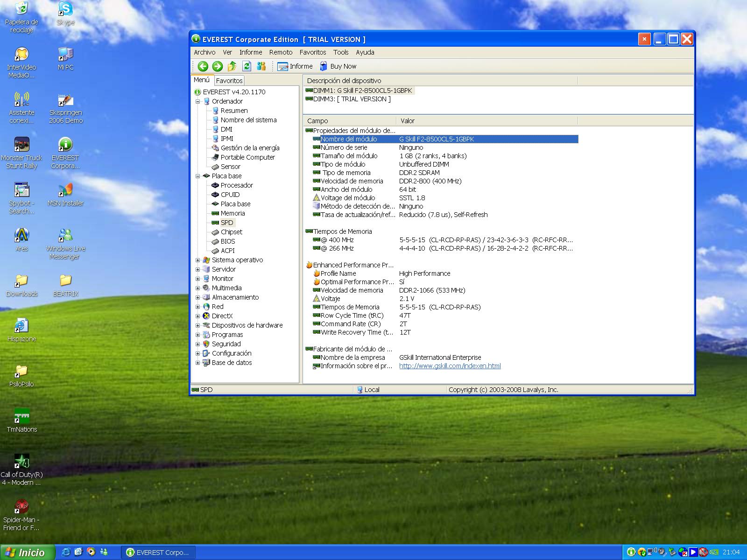The image size is (747, 560).
Task: Click the Refresh toolbar icon
Action: tap(247, 66)
